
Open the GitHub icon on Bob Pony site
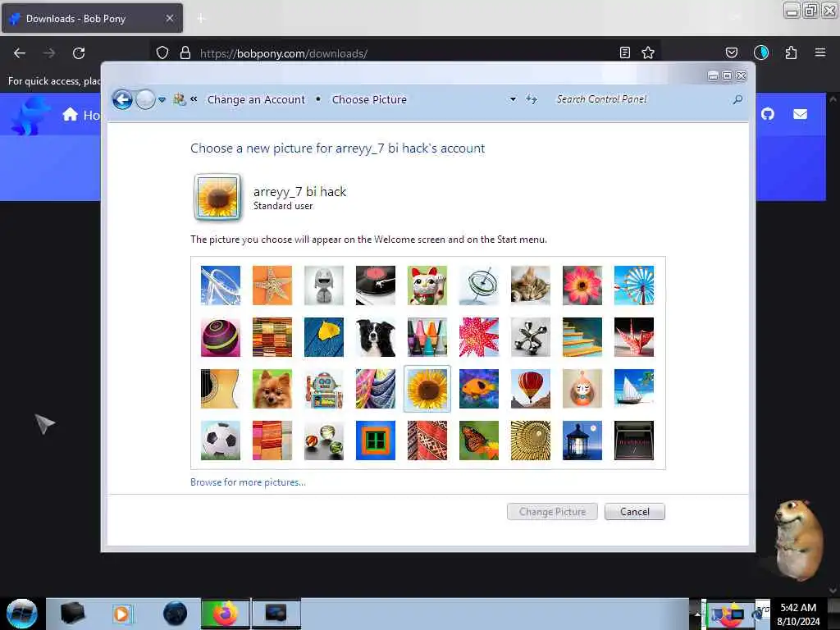[768, 113]
